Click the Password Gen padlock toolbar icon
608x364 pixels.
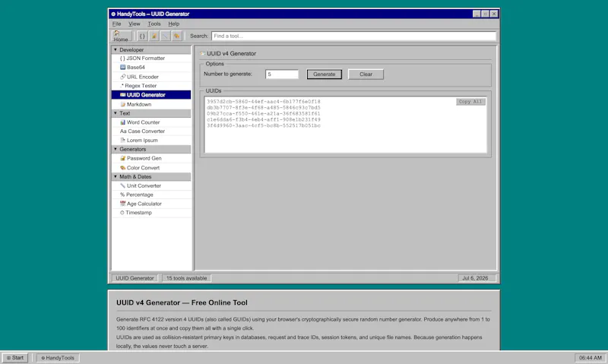click(154, 36)
